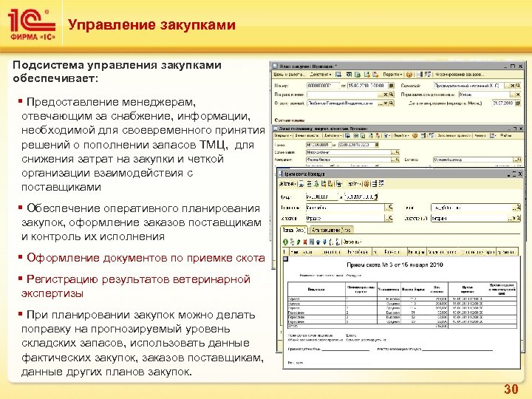Open Действия menu in Прием скота window

[287, 183]
